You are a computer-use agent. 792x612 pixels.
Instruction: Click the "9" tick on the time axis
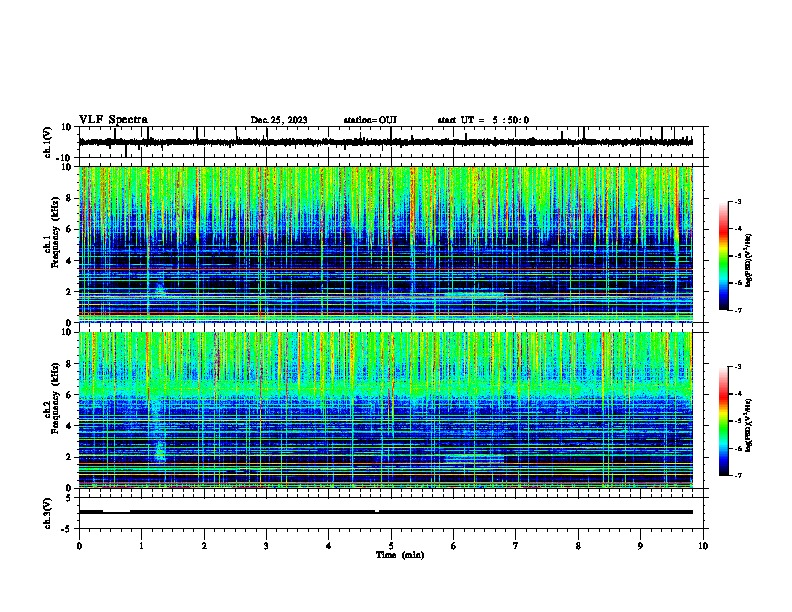pyautogui.click(x=640, y=546)
